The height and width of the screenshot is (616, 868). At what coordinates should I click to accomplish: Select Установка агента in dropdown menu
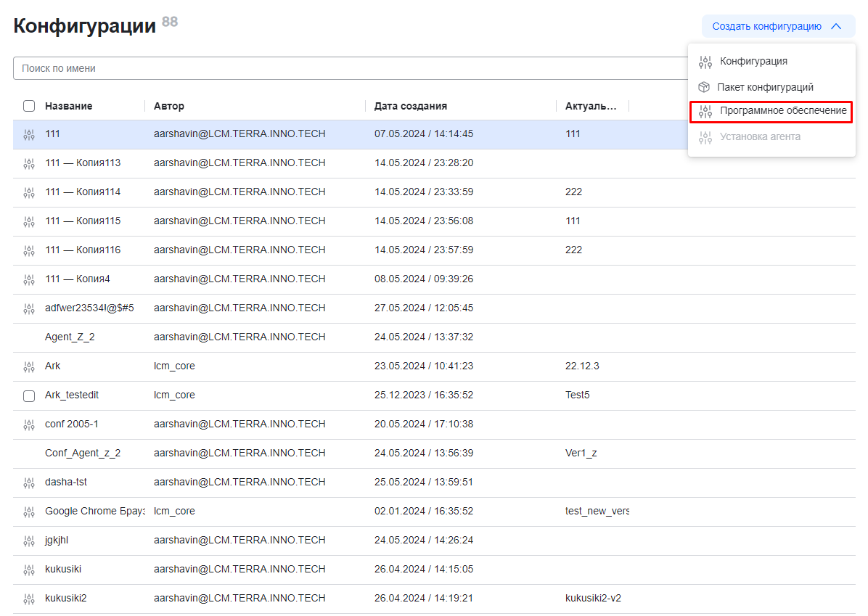[x=760, y=136]
